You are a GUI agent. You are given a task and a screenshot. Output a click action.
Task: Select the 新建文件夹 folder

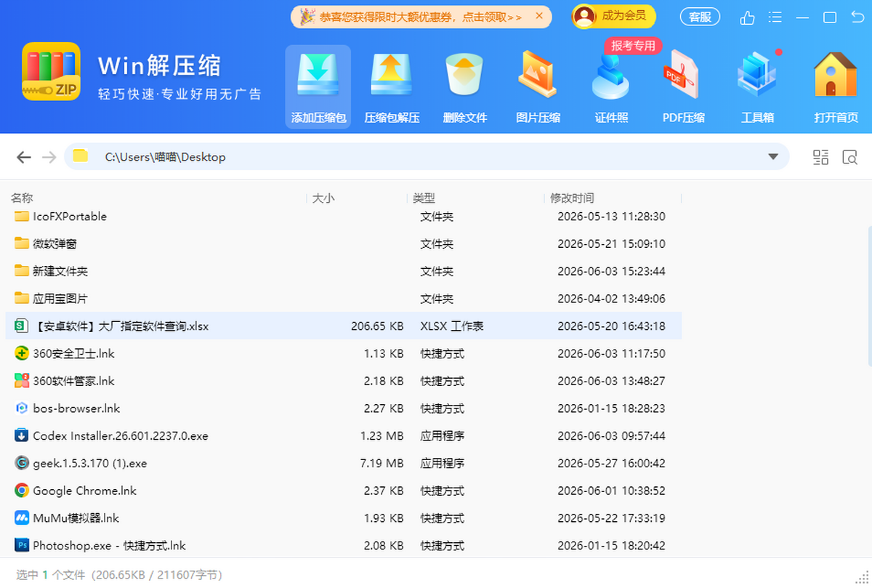[60, 271]
